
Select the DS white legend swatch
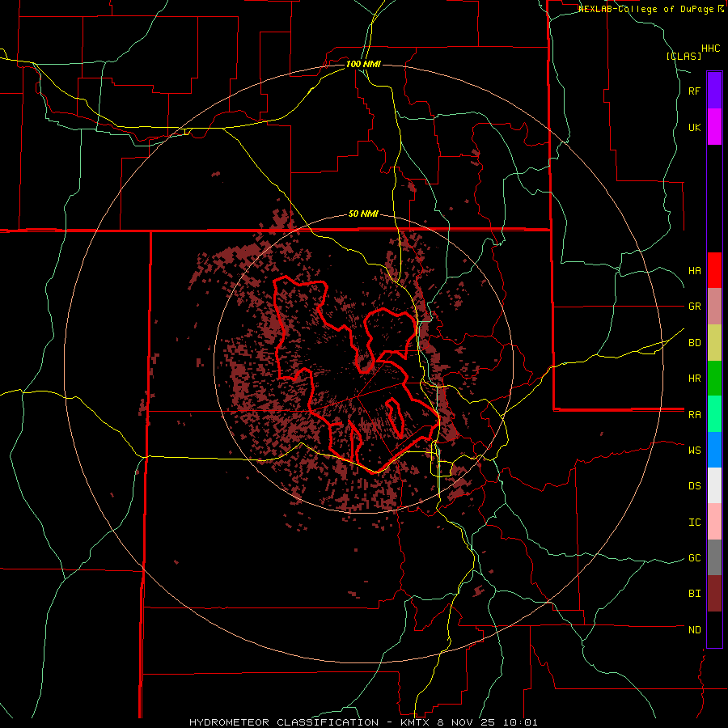click(x=714, y=485)
